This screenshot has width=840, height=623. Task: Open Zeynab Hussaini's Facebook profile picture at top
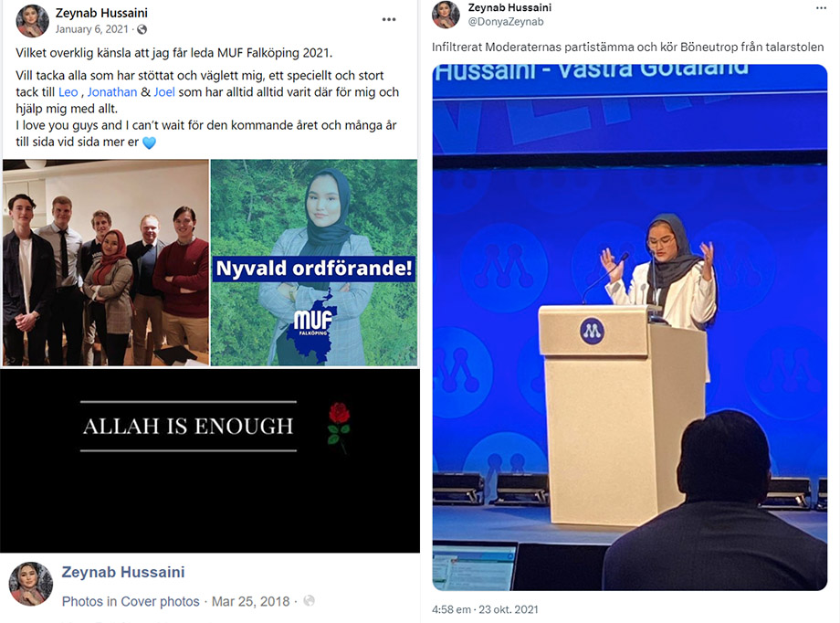coord(32,21)
